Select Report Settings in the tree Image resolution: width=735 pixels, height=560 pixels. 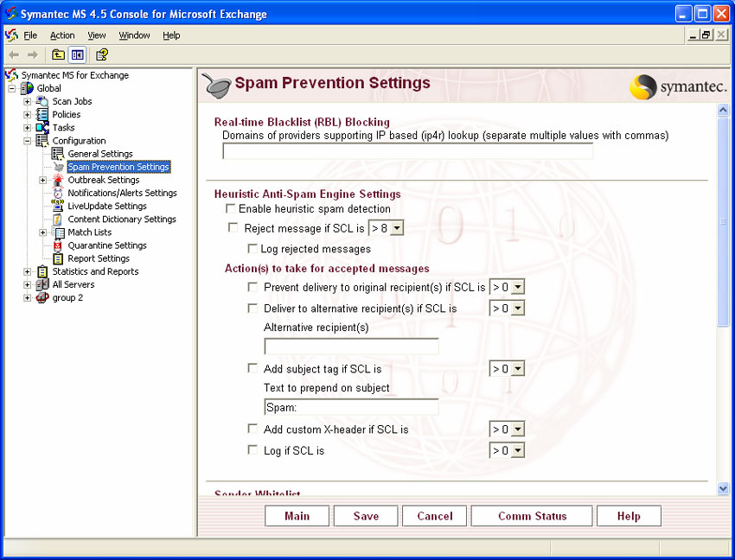[99, 258]
